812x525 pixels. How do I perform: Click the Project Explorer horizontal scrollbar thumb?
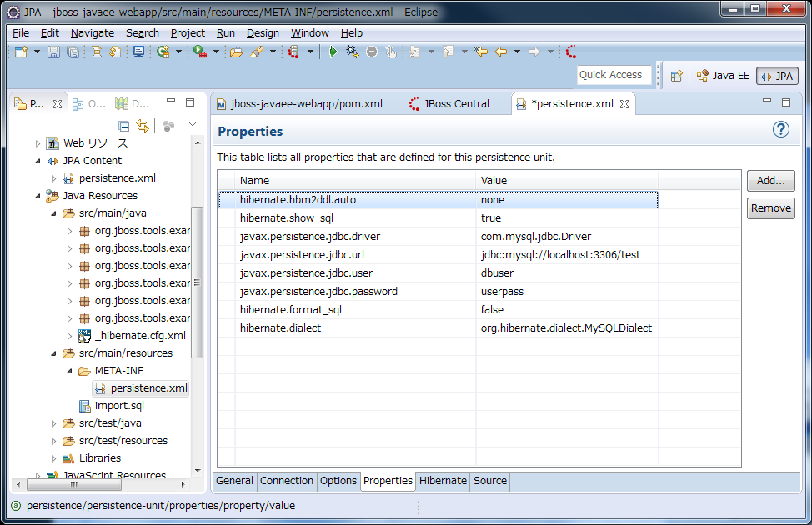[x=74, y=485]
